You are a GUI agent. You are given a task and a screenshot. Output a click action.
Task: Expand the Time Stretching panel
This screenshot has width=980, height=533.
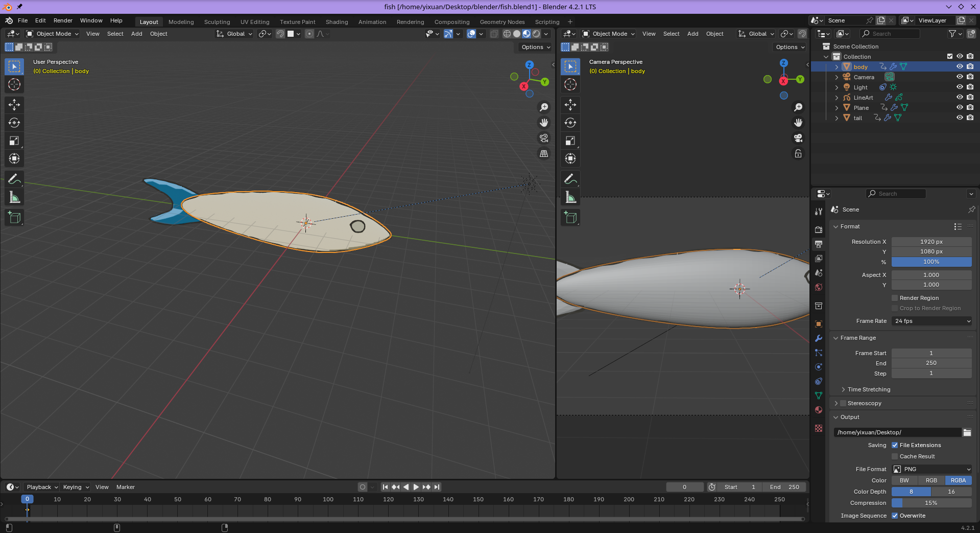pyautogui.click(x=869, y=389)
